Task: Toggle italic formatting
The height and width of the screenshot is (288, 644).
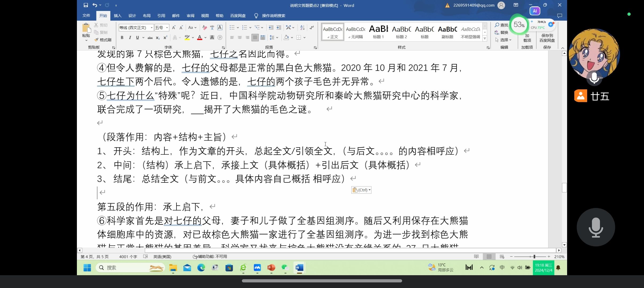Action: 130,38
